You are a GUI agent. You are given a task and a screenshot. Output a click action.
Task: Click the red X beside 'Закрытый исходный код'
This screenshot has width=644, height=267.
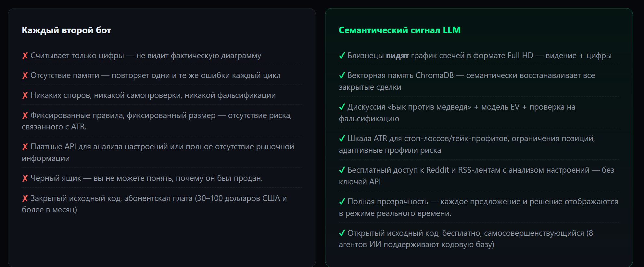(x=25, y=199)
